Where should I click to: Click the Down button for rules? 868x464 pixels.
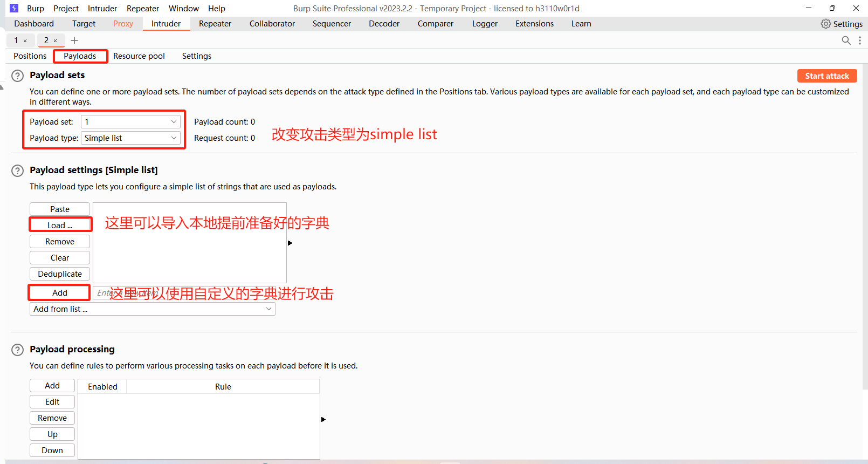[x=52, y=451]
